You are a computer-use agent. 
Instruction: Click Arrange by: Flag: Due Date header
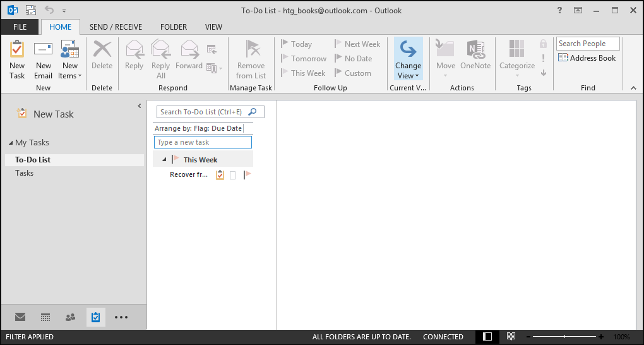pos(198,128)
